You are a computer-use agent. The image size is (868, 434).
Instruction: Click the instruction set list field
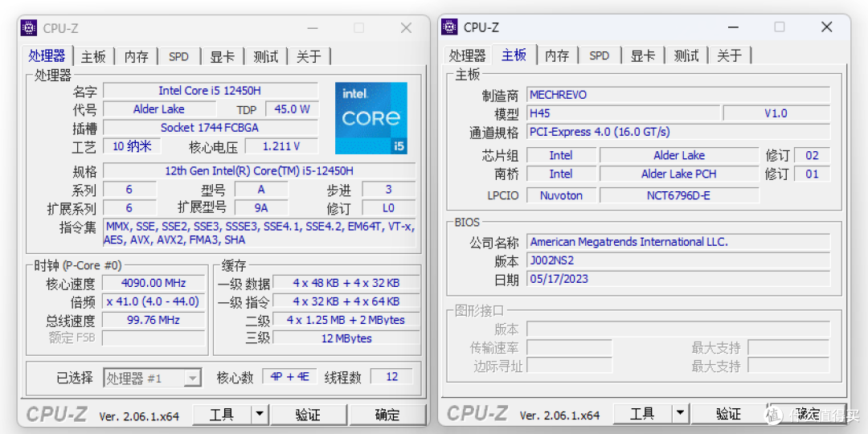click(x=260, y=233)
